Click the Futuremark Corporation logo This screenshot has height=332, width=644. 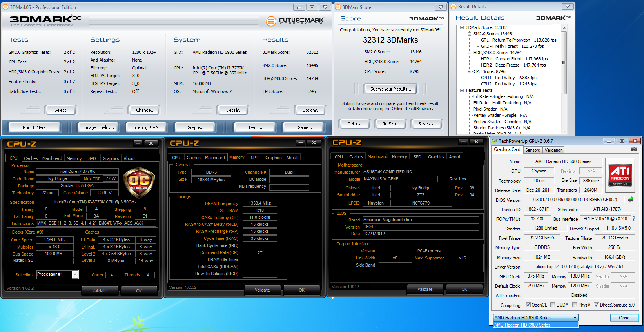(295, 21)
